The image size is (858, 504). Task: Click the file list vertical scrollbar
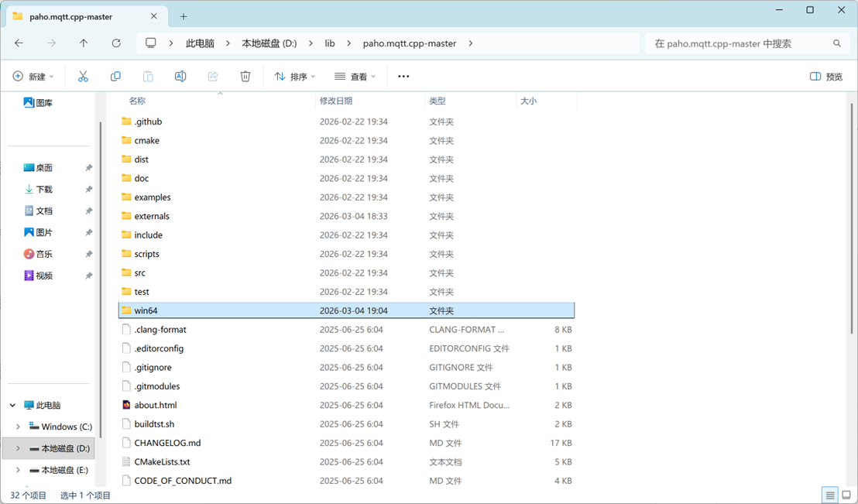point(851,218)
